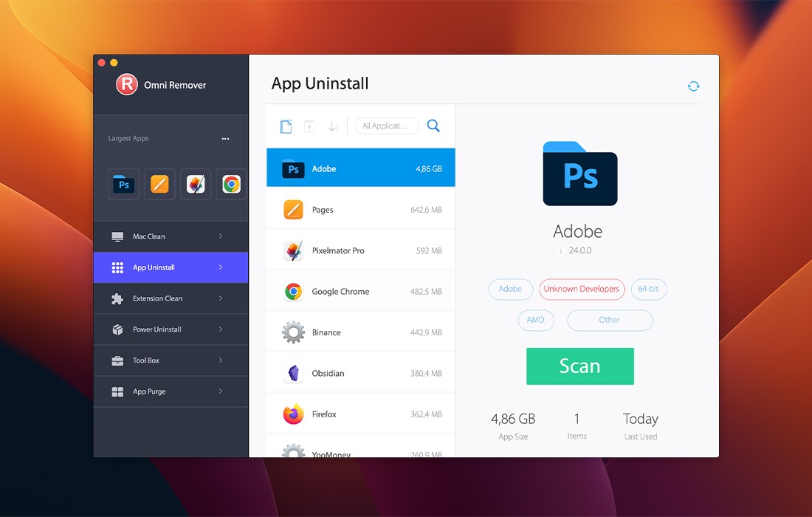Image resolution: width=812 pixels, height=517 pixels.
Task: Click the Extension Clean puzzle icon
Action: (117, 299)
